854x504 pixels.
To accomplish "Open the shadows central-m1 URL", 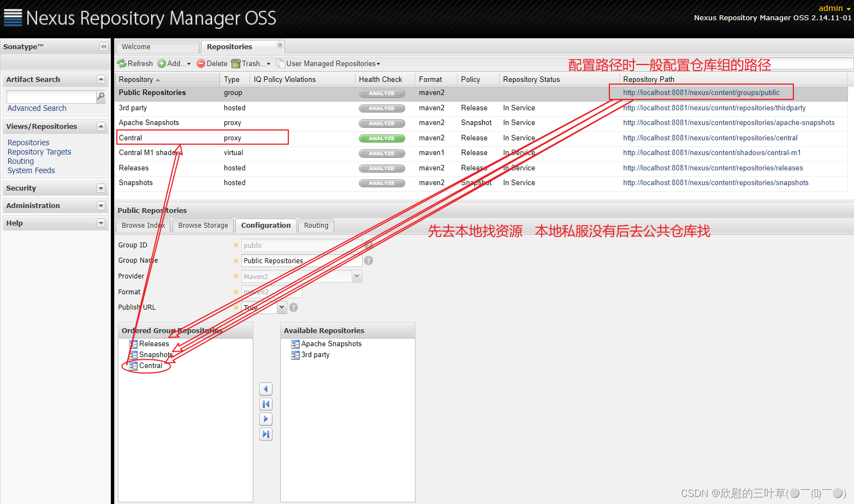I will [712, 153].
